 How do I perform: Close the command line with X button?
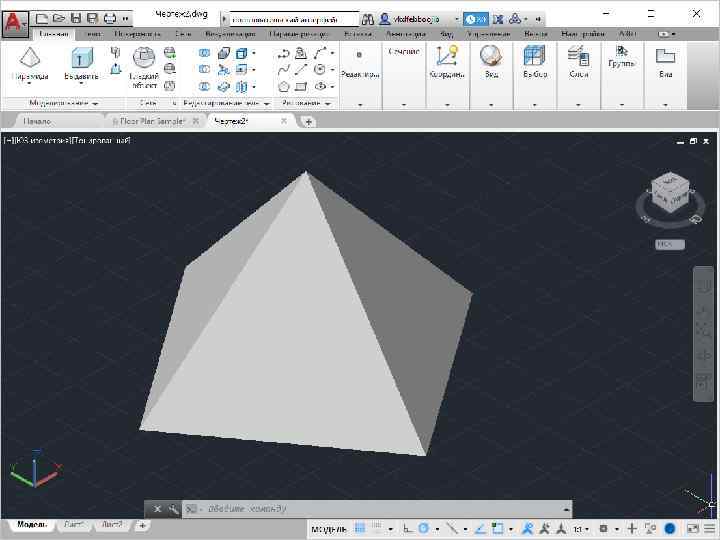(x=157, y=509)
